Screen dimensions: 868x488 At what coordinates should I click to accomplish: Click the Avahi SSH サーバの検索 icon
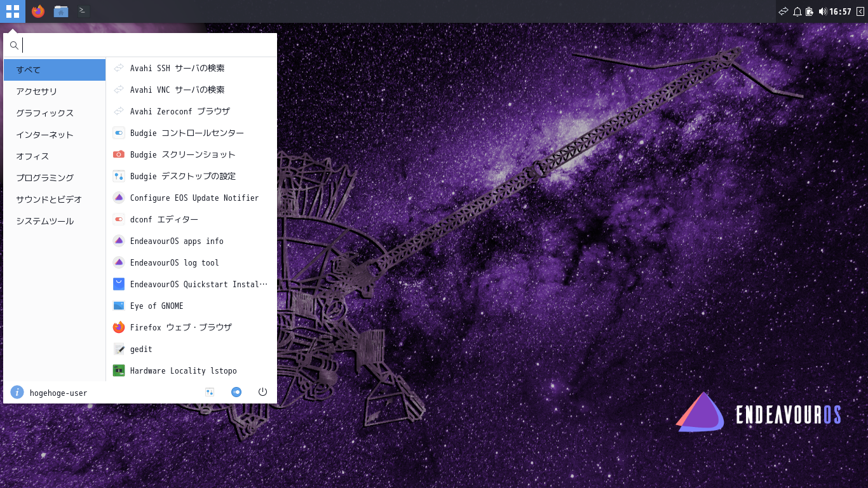coord(119,68)
